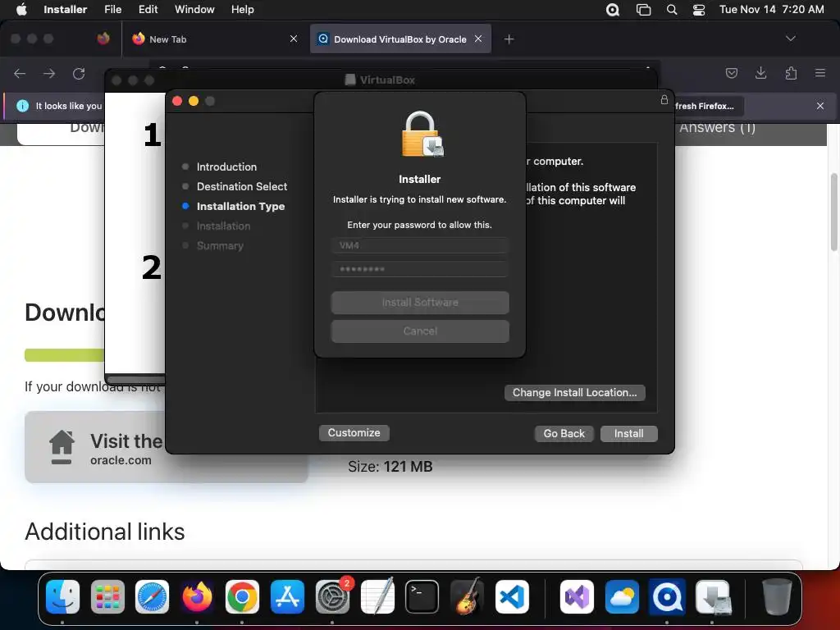Click the password field

coord(420,269)
